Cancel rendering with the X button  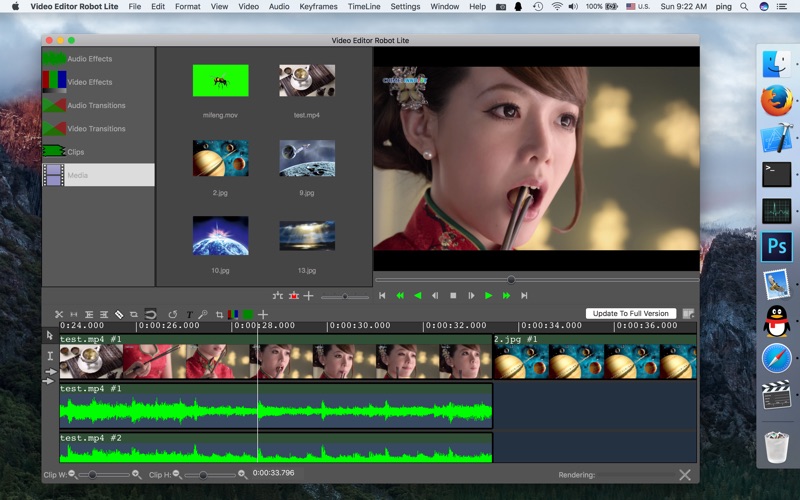coord(685,475)
